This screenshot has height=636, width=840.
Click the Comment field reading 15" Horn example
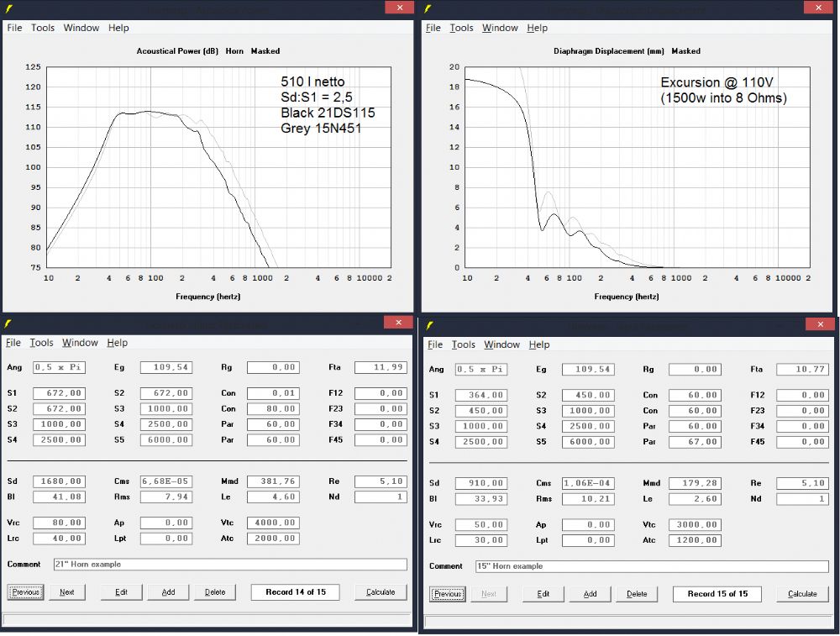[x=651, y=566]
